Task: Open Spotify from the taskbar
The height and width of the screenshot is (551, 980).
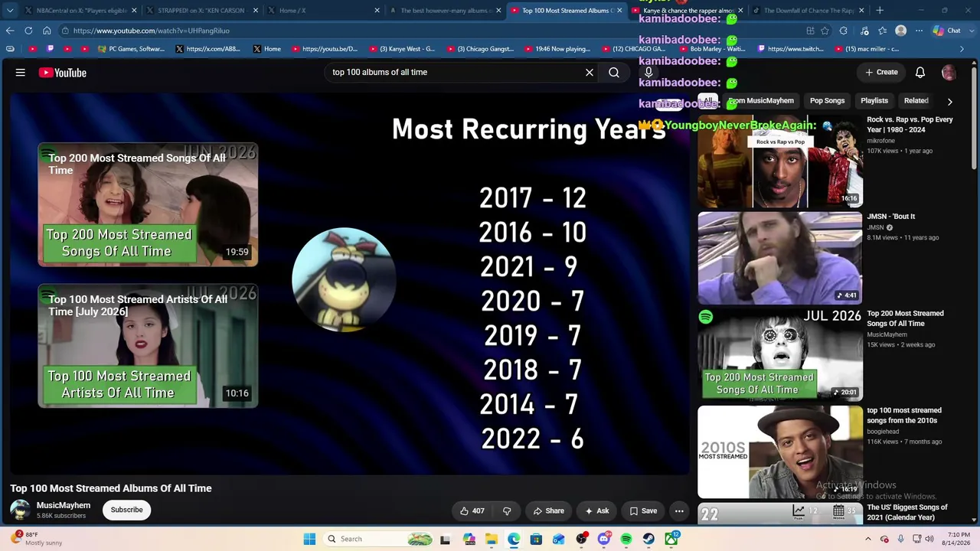Action: tap(626, 539)
